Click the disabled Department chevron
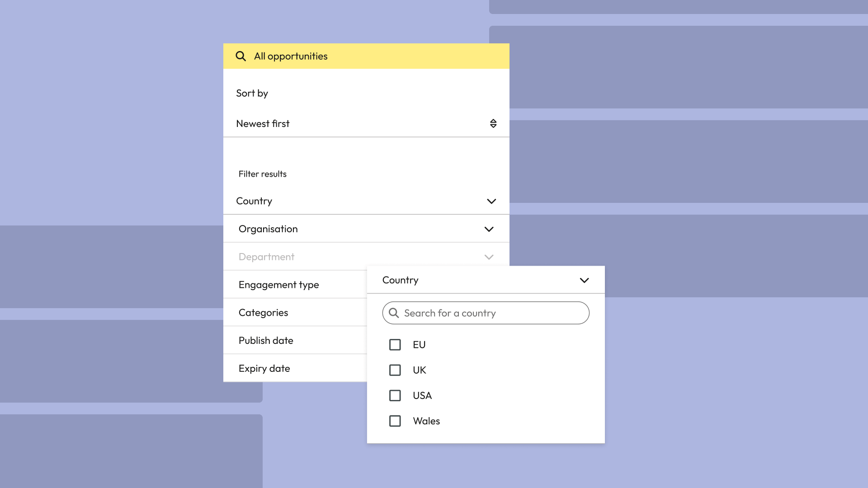868x488 pixels. click(x=489, y=257)
